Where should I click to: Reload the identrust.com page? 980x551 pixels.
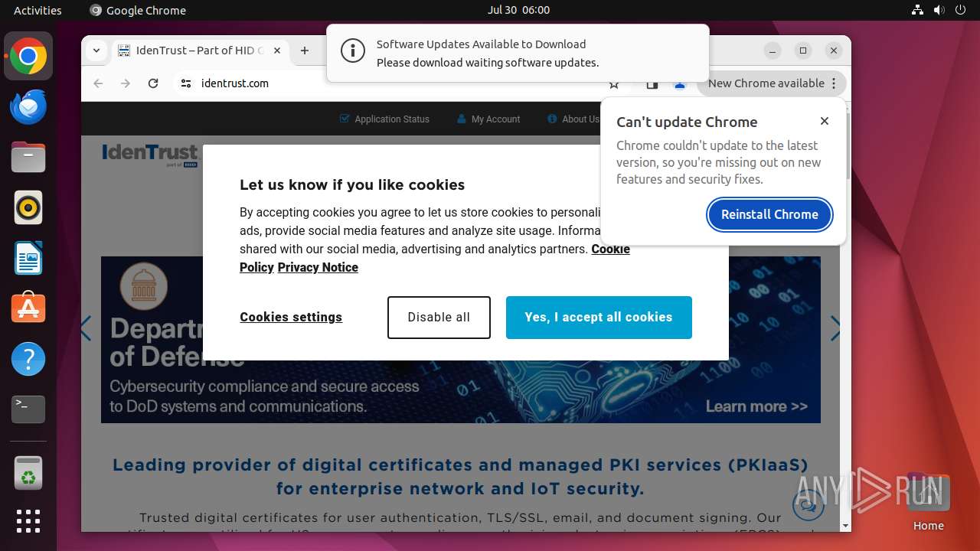click(153, 83)
